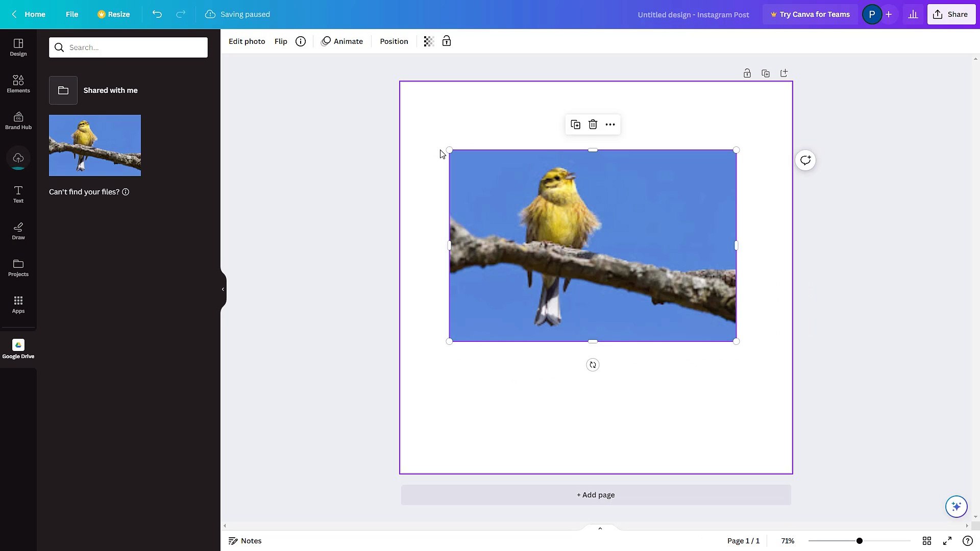Select the Text tool in sidebar
980x551 pixels.
click(18, 194)
